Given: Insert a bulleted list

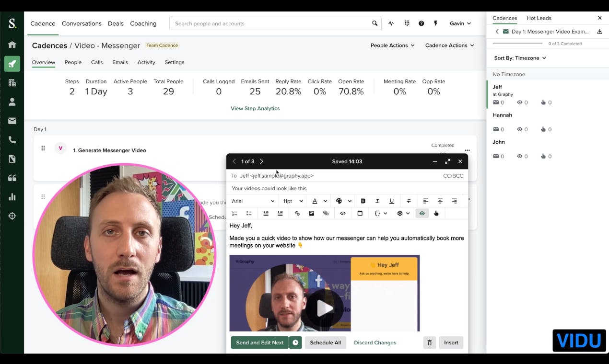Looking at the screenshot, I should 249,213.
